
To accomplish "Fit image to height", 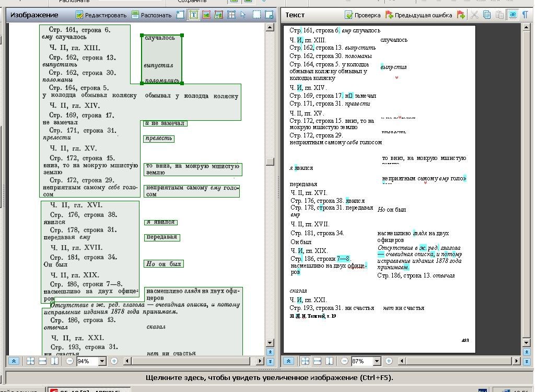I will pos(54,361).
